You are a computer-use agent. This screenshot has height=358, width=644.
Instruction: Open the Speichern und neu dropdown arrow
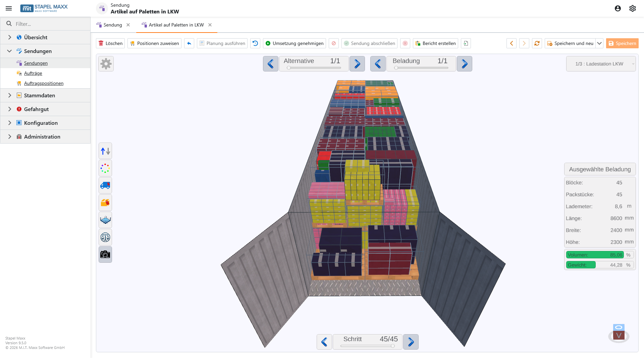pyautogui.click(x=599, y=43)
